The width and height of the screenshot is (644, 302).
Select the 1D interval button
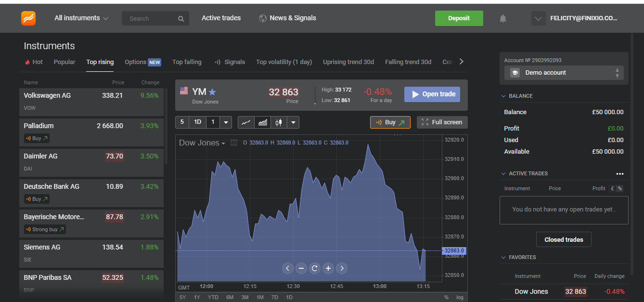pos(197,122)
